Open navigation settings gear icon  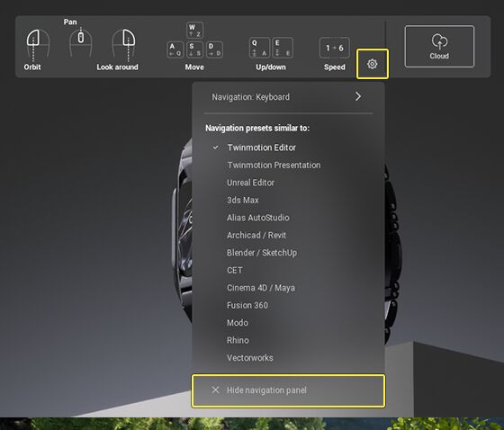(373, 64)
